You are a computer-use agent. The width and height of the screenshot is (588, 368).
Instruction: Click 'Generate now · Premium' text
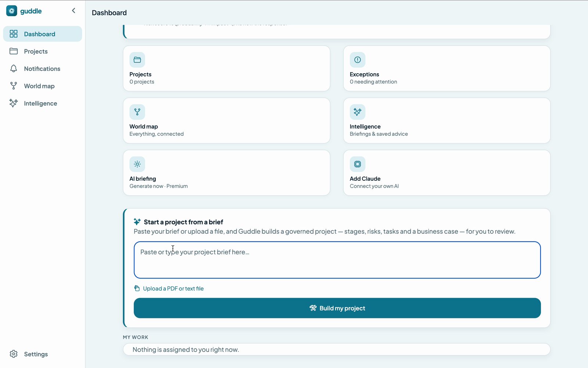tap(158, 186)
